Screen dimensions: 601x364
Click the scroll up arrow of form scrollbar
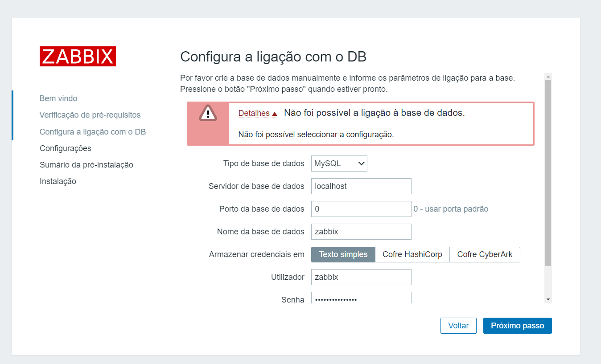pos(548,77)
